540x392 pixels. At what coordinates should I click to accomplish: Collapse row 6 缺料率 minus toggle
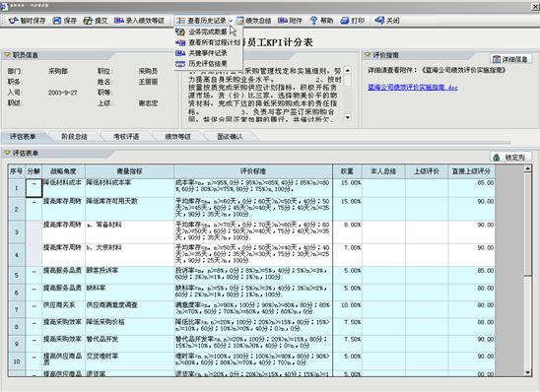(34, 289)
